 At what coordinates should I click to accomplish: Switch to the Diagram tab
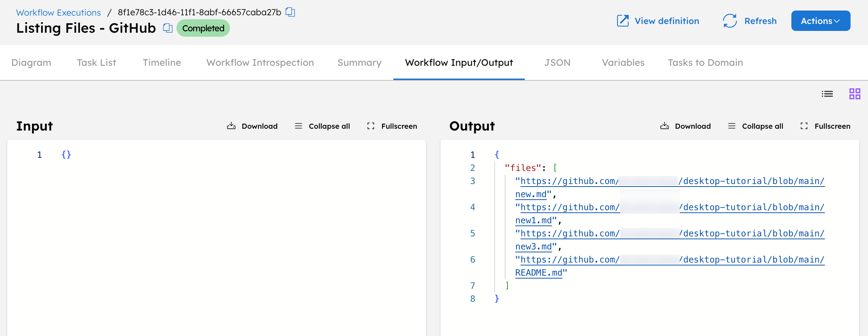[31, 62]
